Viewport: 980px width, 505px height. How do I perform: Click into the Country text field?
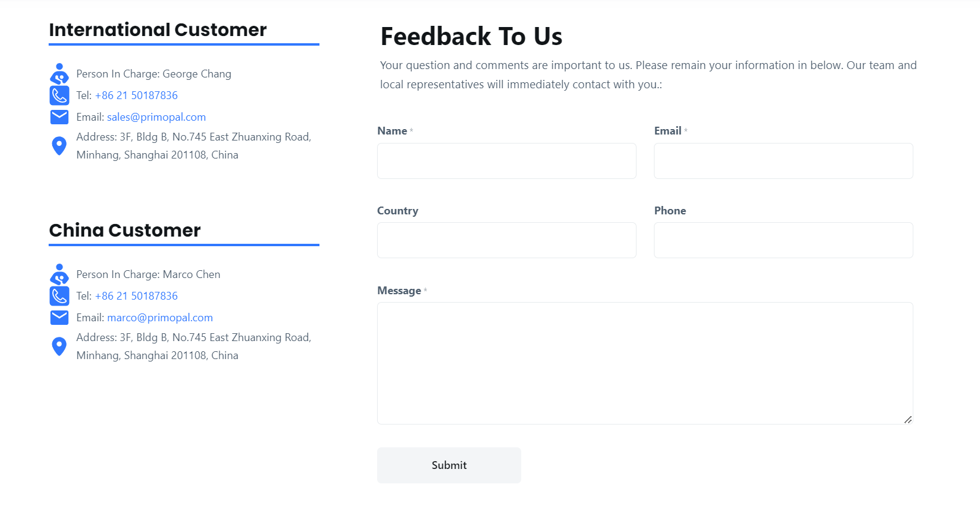[x=506, y=240]
